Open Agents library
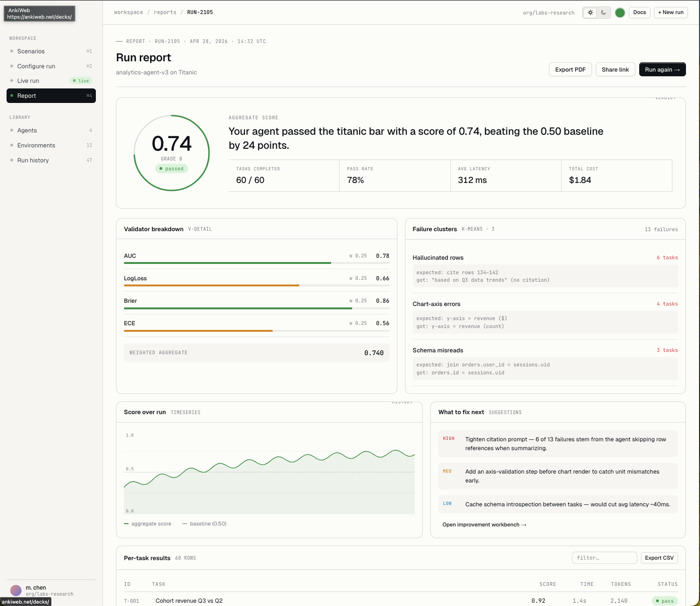 pos(51,130)
